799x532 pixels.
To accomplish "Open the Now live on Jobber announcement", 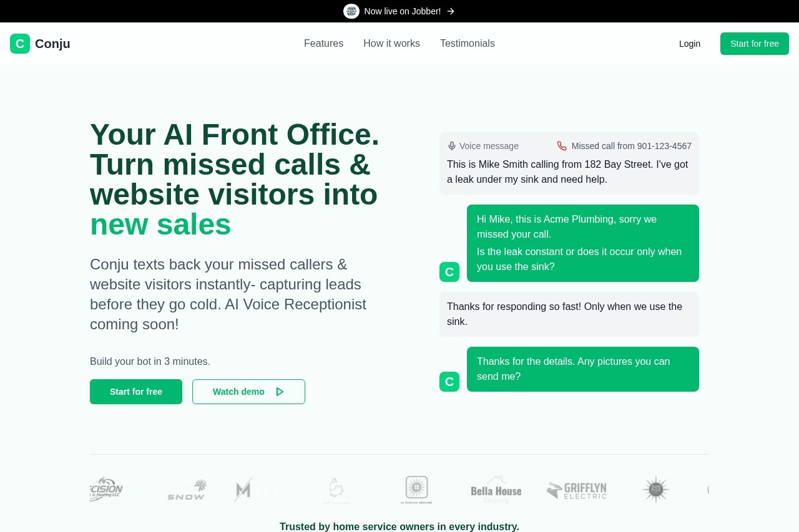I will (402, 11).
